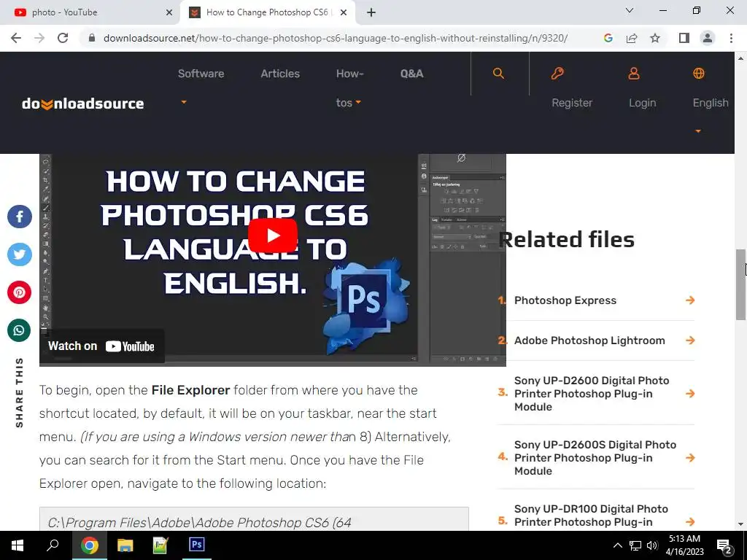The image size is (747, 560).
Task: Share article on Pinterest
Action: tap(20, 292)
